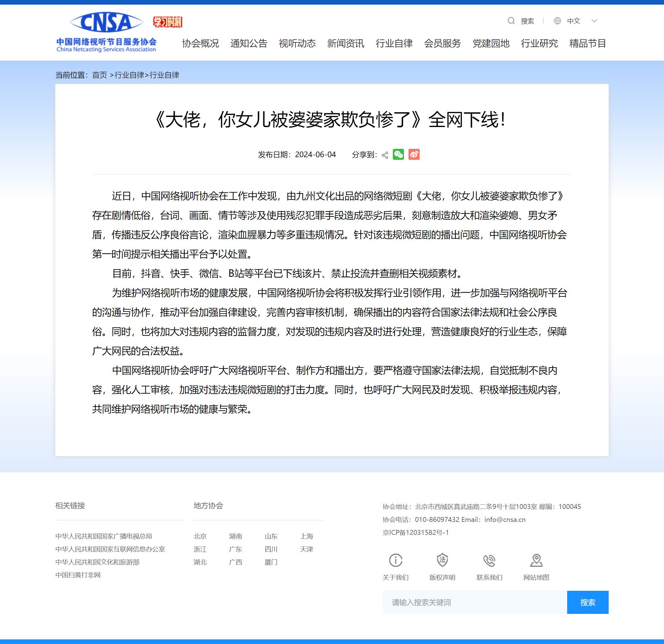The height and width of the screenshot is (644, 664).
Task: Open the 视听动态 menu
Action: click(298, 43)
